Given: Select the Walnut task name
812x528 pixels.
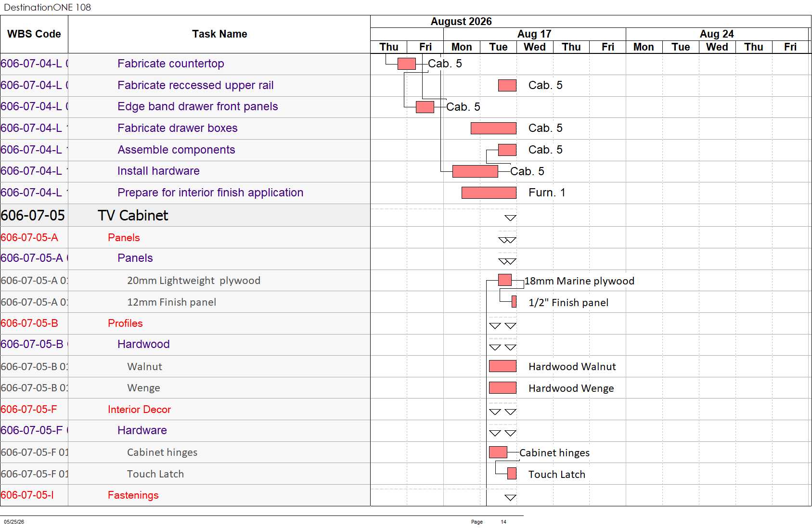Looking at the screenshot, I should [144, 367].
